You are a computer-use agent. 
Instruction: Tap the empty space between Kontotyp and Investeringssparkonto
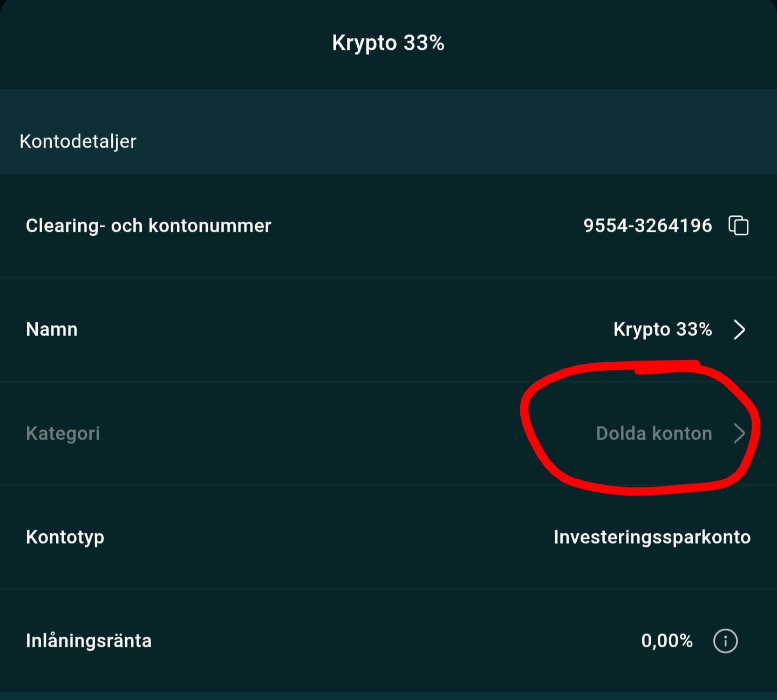pyautogui.click(x=329, y=537)
